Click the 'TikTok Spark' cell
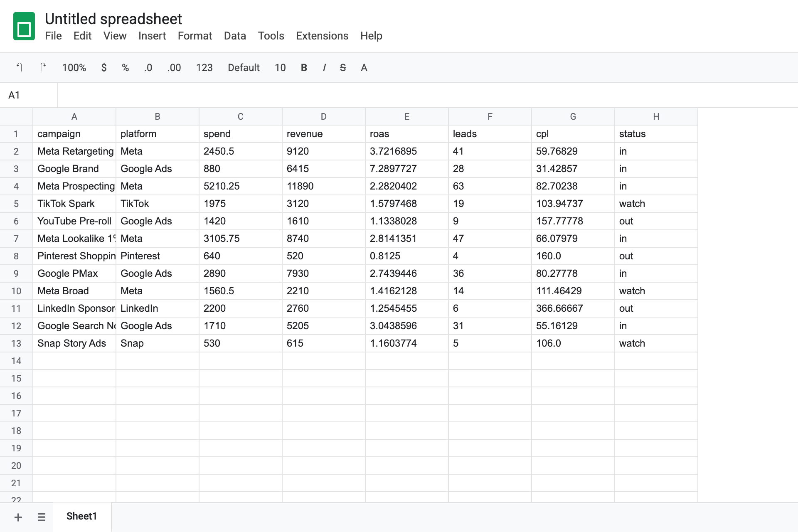This screenshot has width=798, height=532. [74, 204]
